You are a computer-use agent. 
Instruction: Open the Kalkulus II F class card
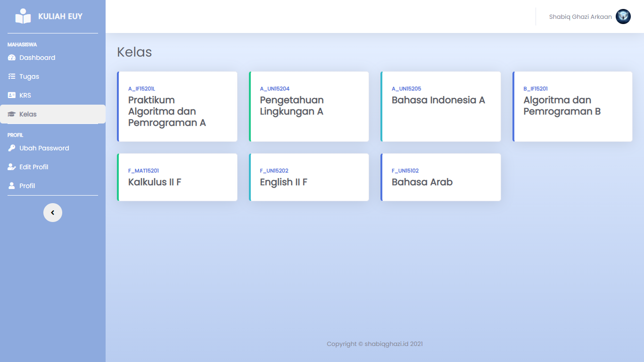point(177,177)
